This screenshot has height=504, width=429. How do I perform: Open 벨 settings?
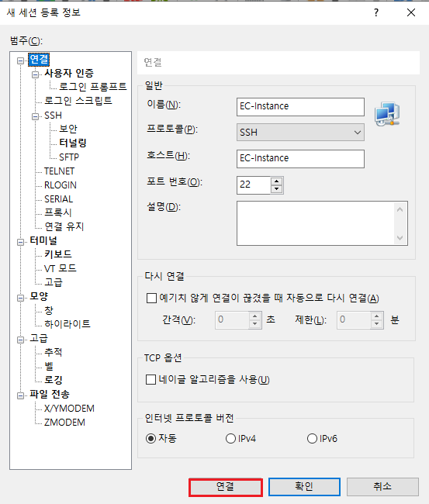click(x=49, y=366)
